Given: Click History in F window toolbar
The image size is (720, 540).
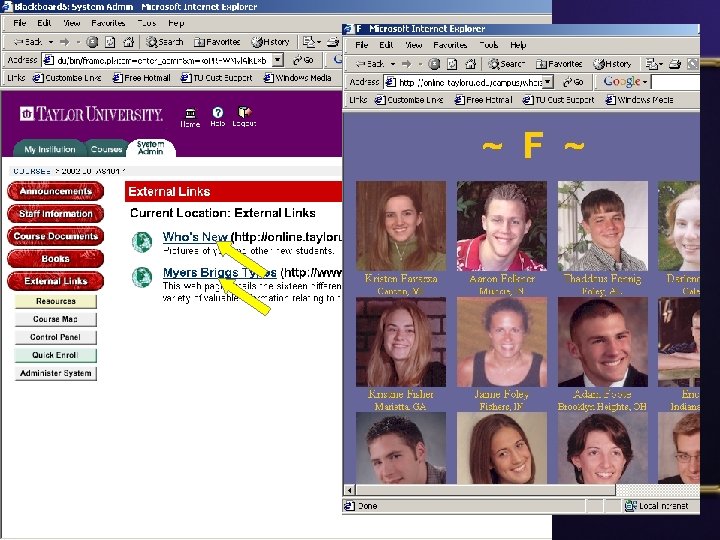Looking at the screenshot, I should 613,64.
